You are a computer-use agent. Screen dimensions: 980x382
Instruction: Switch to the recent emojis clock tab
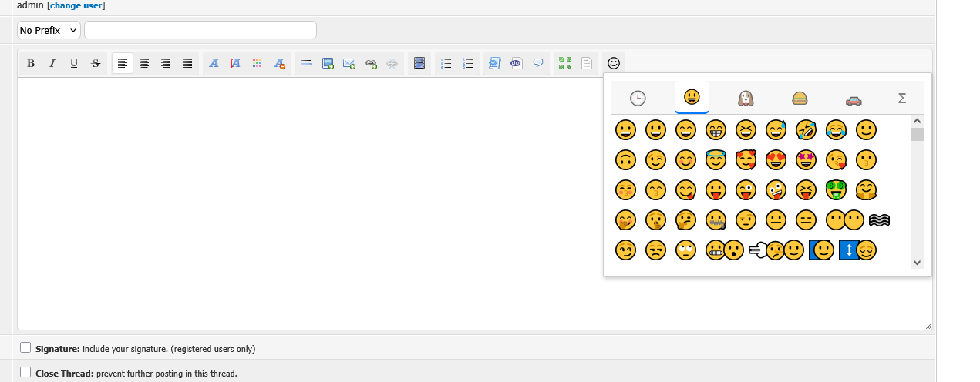coord(638,99)
